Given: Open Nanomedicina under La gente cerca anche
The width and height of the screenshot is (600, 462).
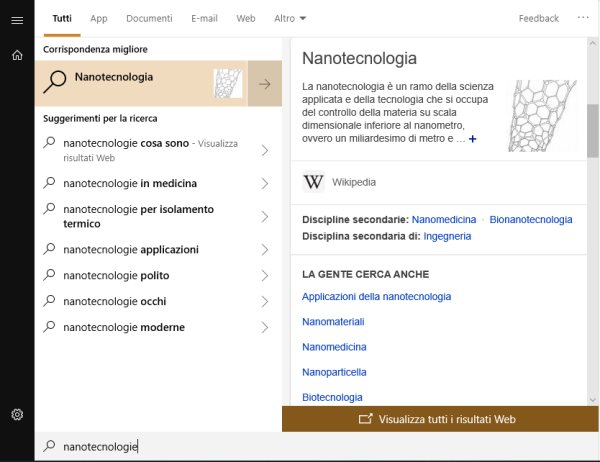Looking at the screenshot, I should tap(334, 347).
